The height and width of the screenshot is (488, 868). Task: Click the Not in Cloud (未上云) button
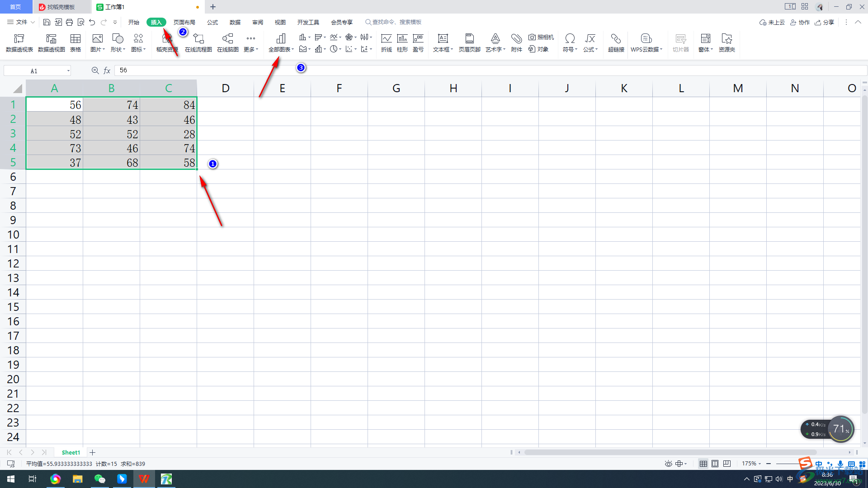(x=772, y=22)
